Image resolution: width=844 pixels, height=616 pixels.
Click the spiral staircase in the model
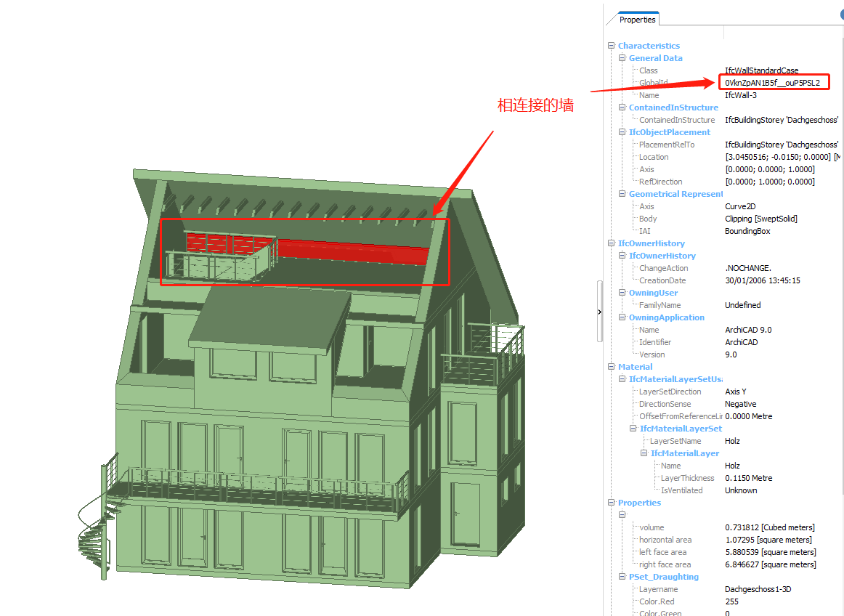coord(97,523)
